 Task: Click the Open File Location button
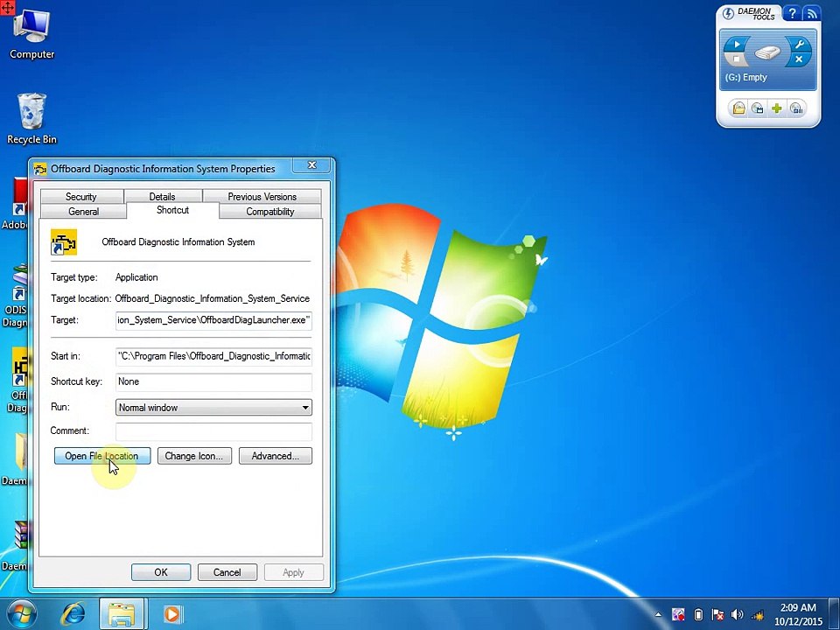click(101, 456)
